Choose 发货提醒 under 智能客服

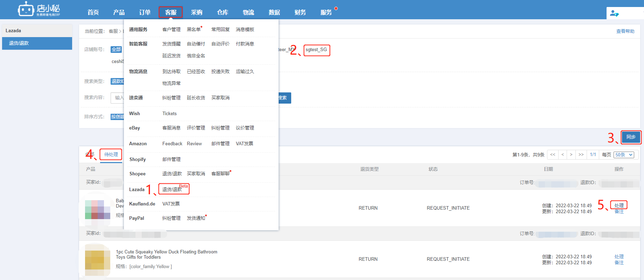click(x=171, y=44)
